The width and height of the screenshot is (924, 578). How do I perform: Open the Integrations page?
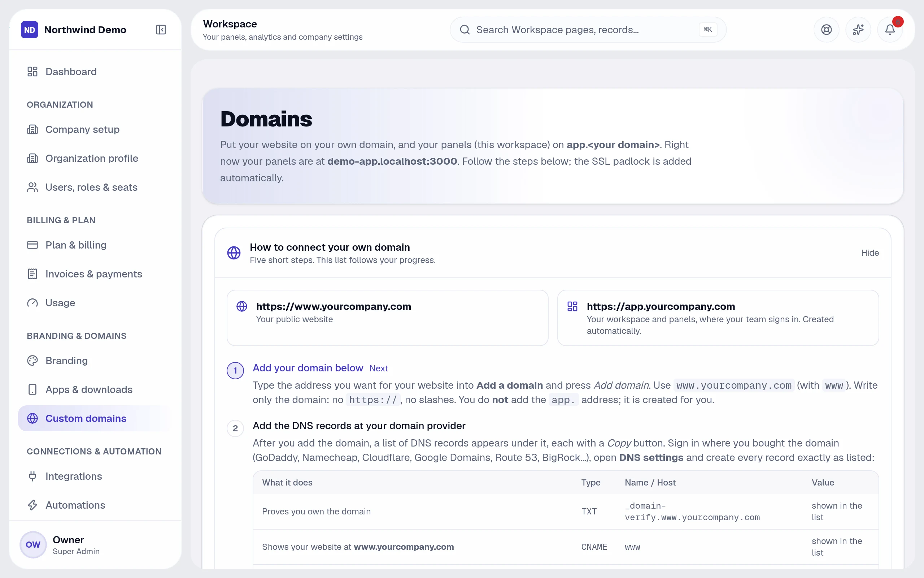pyautogui.click(x=95, y=476)
